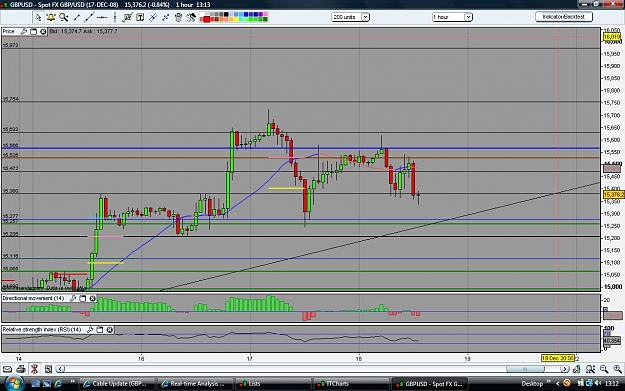Select the cursor pointer tool
625x391 pixels.
pos(38,17)
